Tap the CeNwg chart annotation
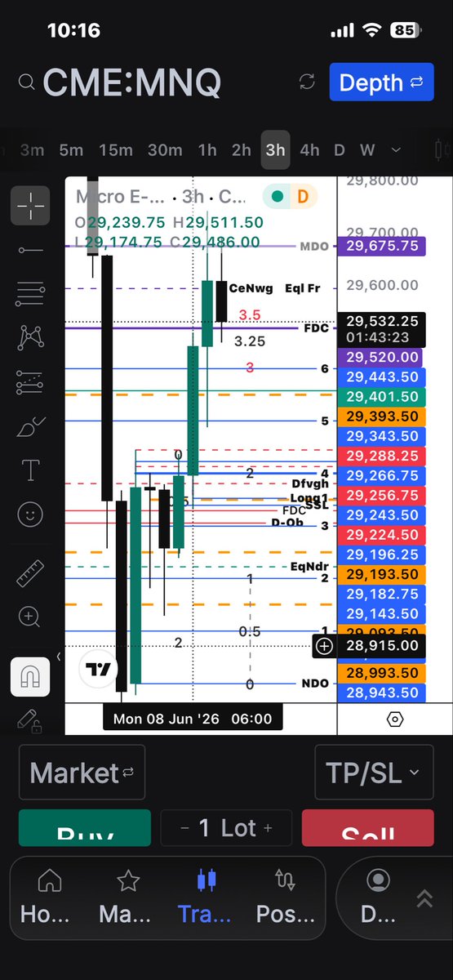 [x=251, y=288]
